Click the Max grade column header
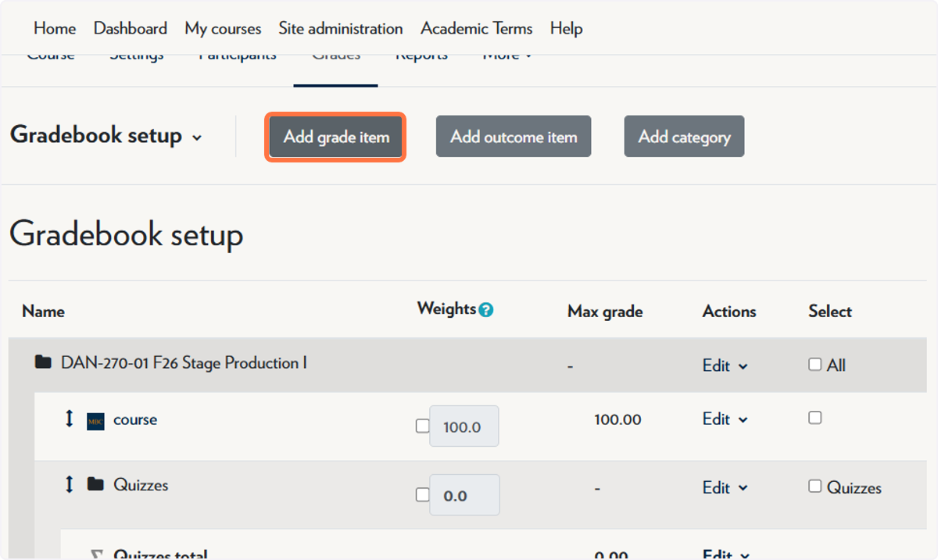 click(x=605, y=312)
